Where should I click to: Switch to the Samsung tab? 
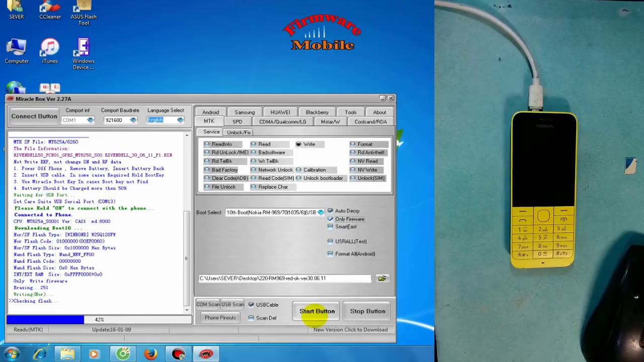pos(245,112)
